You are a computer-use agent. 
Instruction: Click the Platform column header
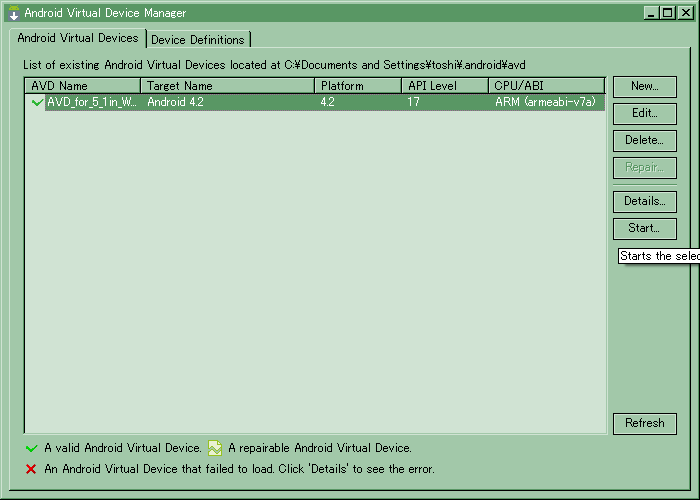click(x=358, y=86)
